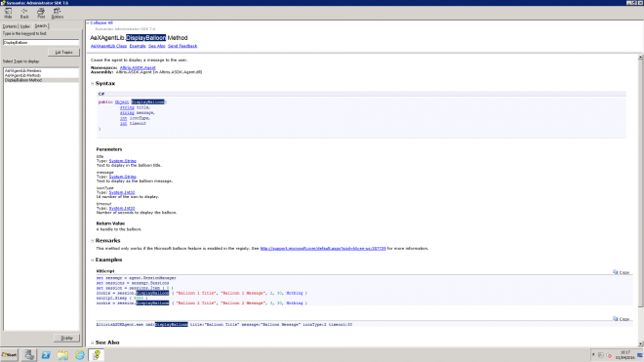Click the help viewer taskbar button
Viewport: 644px width, 362px height.
click(x=97, y=355)
